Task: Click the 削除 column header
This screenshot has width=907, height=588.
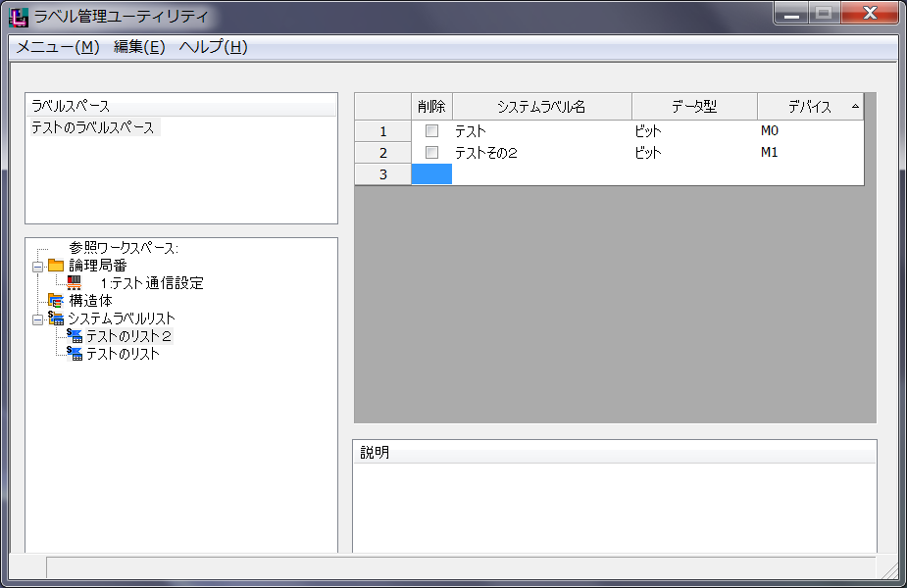Action: coord(431,107)
